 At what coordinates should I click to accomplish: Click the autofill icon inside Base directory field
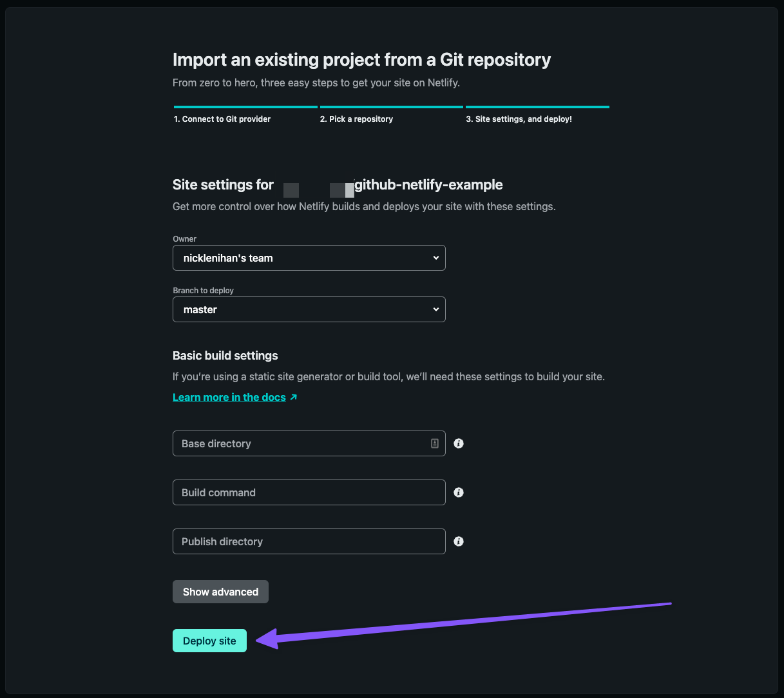click(x=435, y=443)
